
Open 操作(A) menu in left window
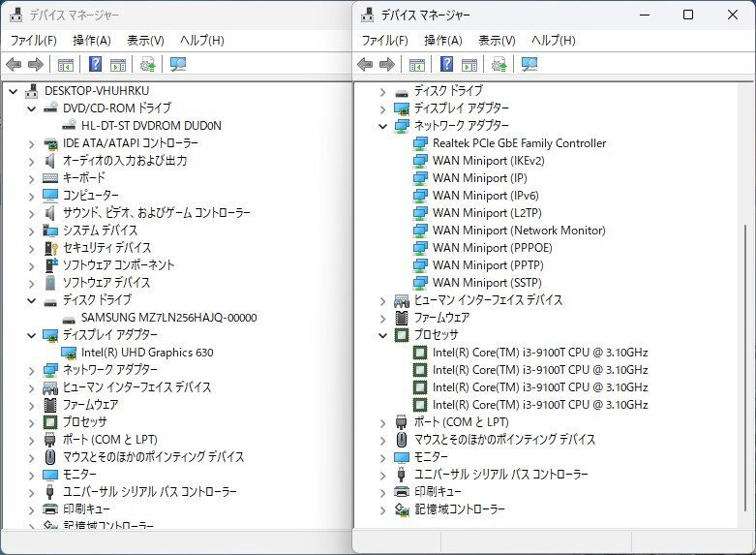(92, 41)
